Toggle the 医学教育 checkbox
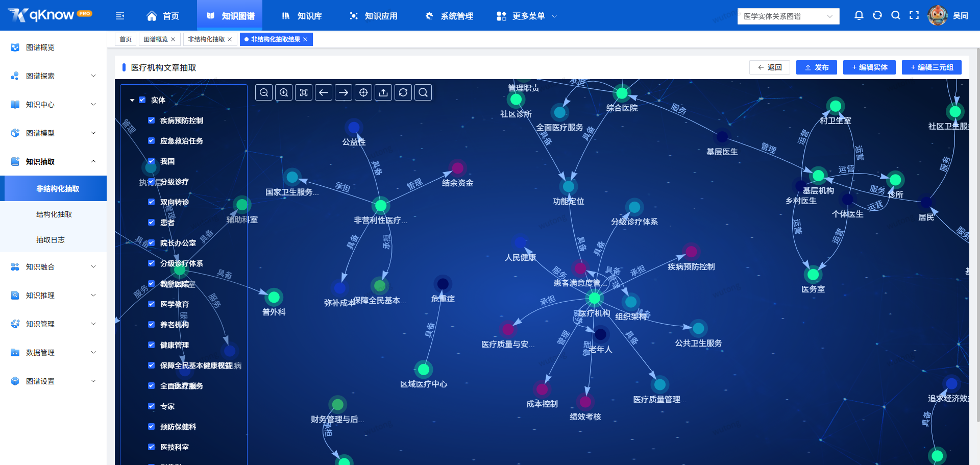This screenshot has height=465, width=980. (152, 304)
